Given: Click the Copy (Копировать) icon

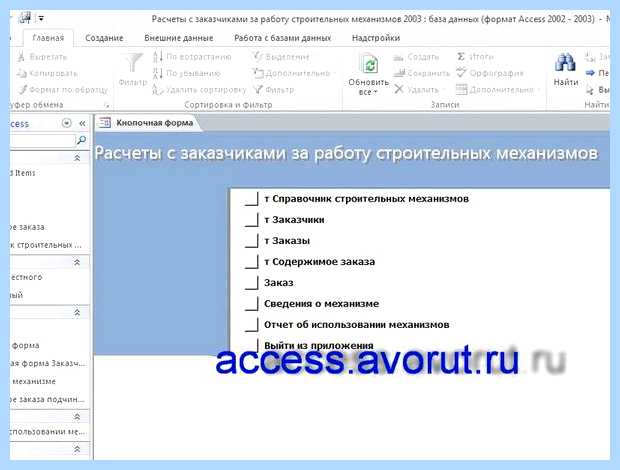Looking at the screenshot, I should (21, 74).
